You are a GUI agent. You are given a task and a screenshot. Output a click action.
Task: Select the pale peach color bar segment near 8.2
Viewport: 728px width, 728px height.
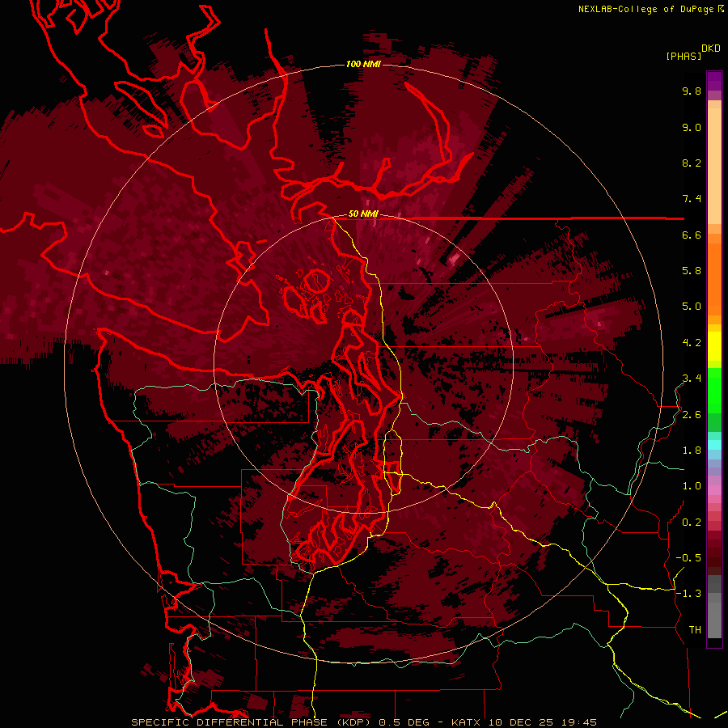tap(714, 167)
